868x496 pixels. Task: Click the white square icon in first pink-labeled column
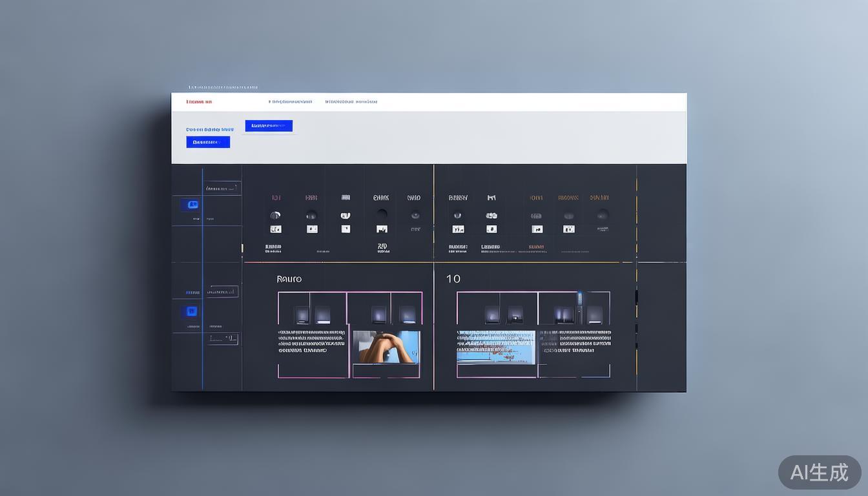coord(276,229)
